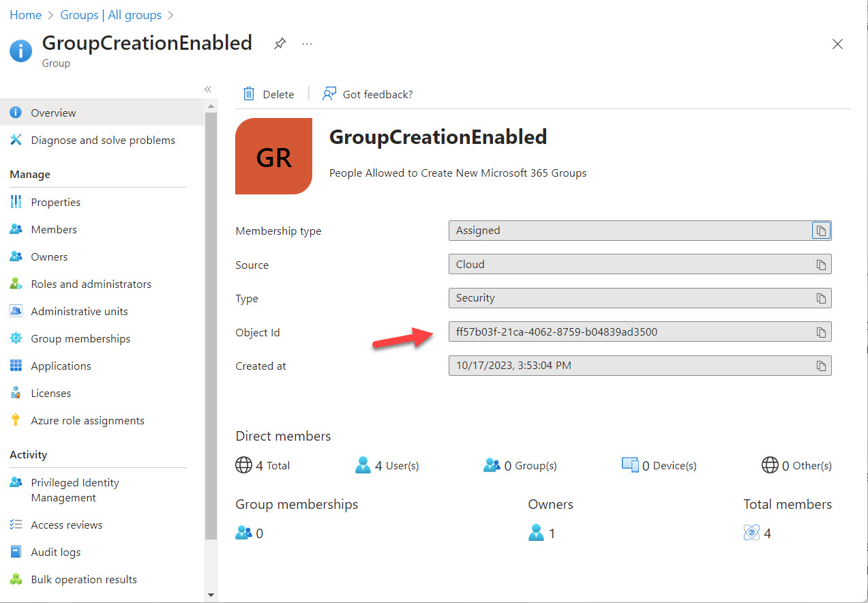Open Diagnose and solve problems

(102, 140)
